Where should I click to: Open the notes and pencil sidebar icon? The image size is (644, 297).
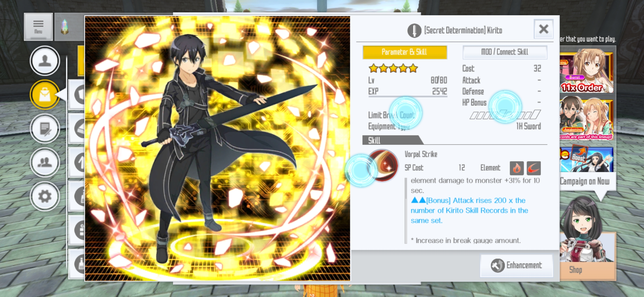pos(45,128)
